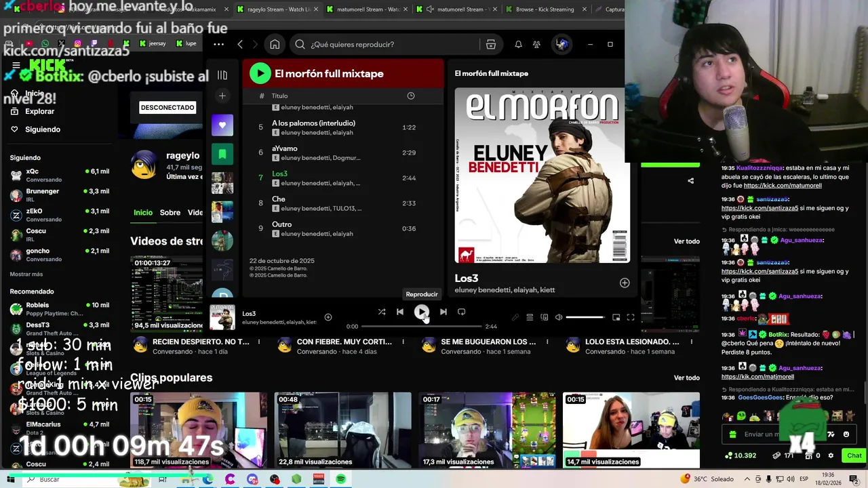The width and height of the screenshot is (868, 488).
Task: Open the Spotify three-dot menu
Action: [218, 44]
